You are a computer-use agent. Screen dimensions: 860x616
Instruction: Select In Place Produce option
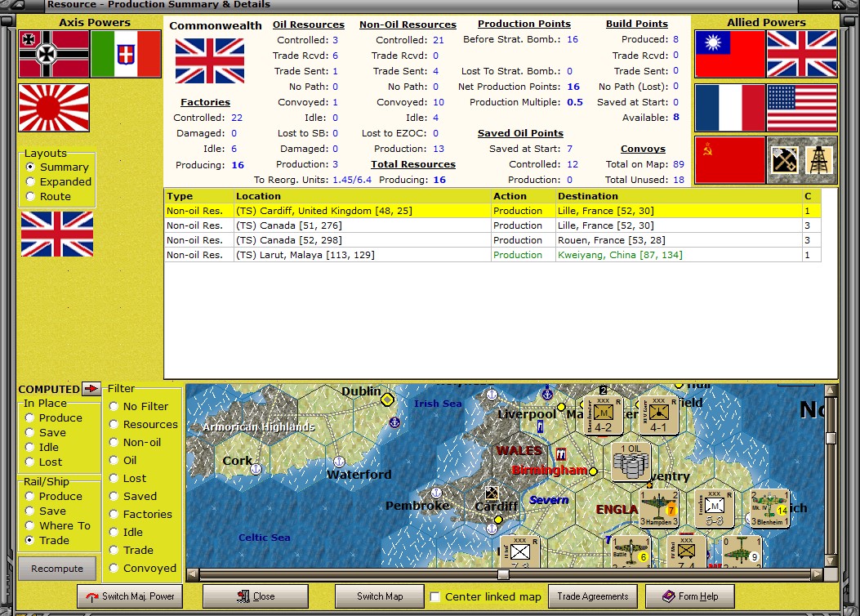point(54,418)
